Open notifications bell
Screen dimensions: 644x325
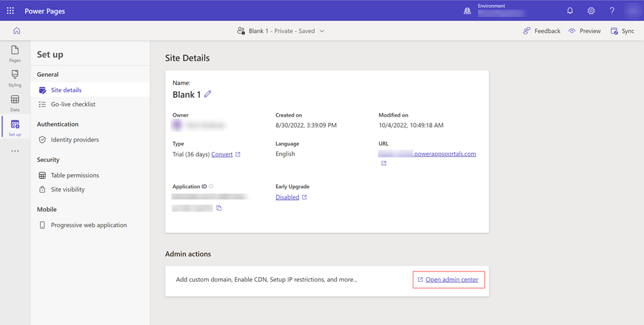click(x=570, y=11)
